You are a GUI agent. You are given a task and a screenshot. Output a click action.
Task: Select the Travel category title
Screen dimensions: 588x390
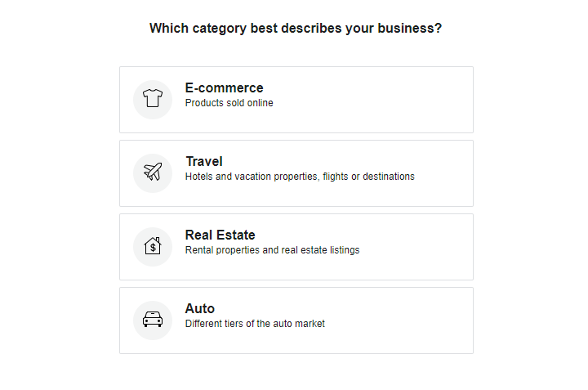[203, 162]
